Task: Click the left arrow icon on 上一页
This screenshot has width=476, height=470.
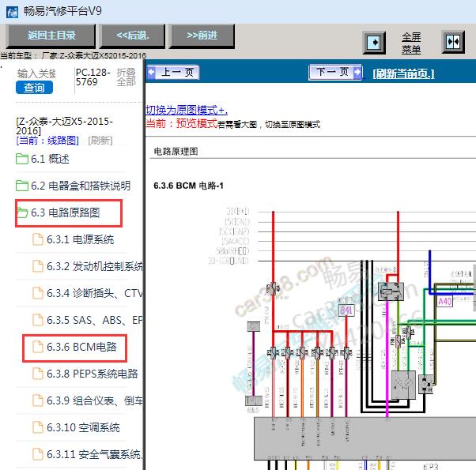Action: pos(151,72)
